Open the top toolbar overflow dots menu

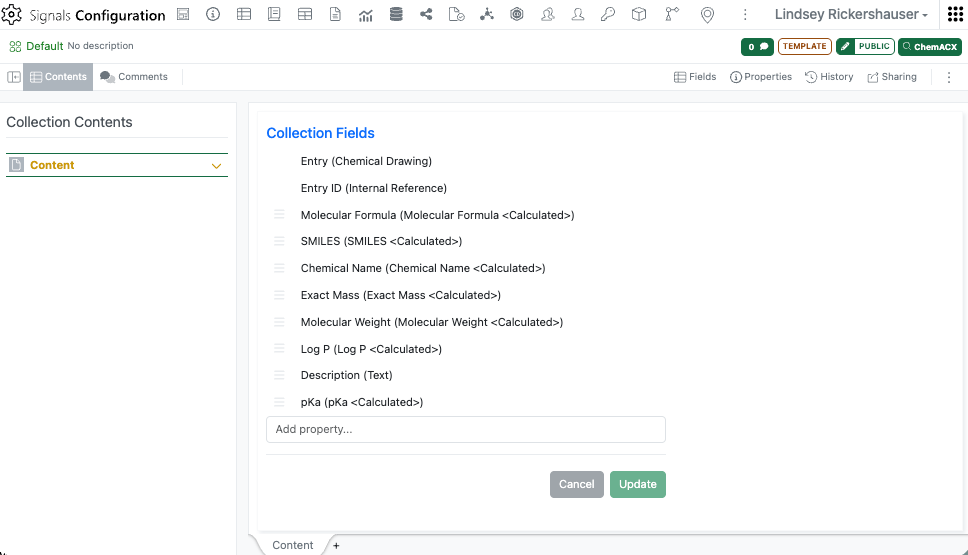(x=745, y=14)
